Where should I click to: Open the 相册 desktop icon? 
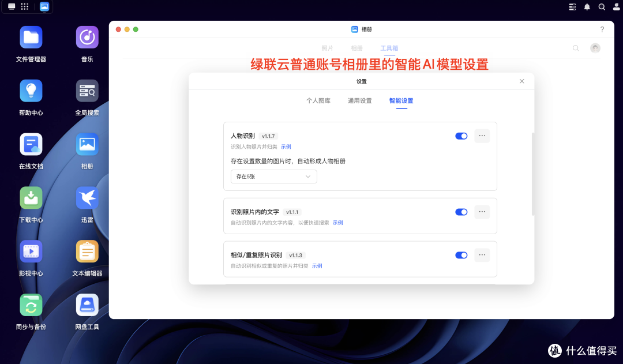click(87, 145)
